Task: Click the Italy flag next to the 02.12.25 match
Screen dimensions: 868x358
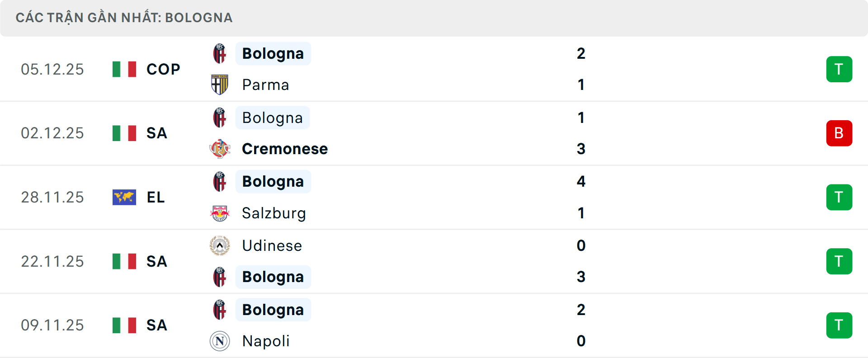Action: coord(124,133)
